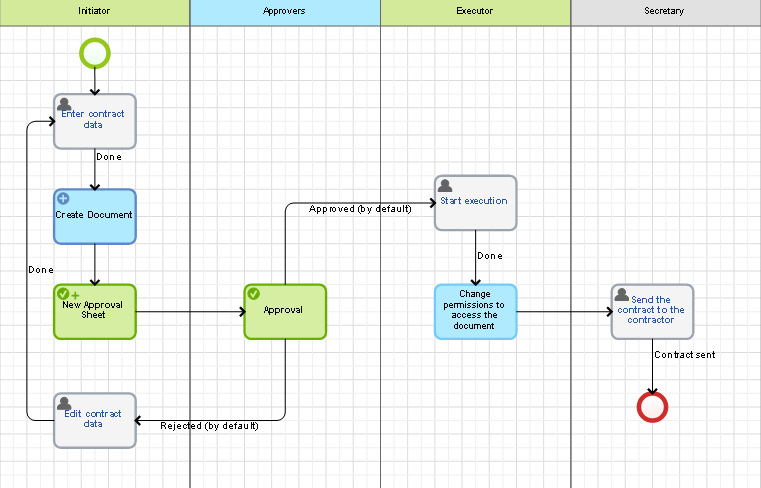Open the Edit contract data link

(x=93, y=419)
